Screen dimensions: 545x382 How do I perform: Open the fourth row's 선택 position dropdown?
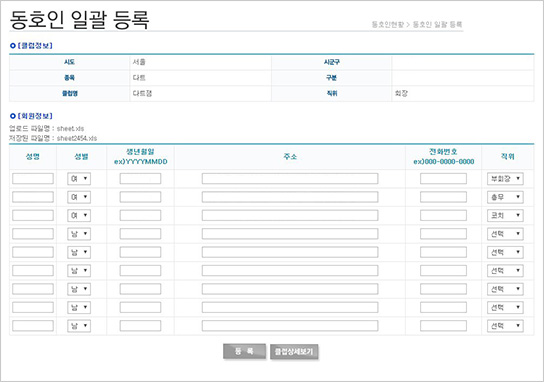pyautogui.click(x=505, y=234)
